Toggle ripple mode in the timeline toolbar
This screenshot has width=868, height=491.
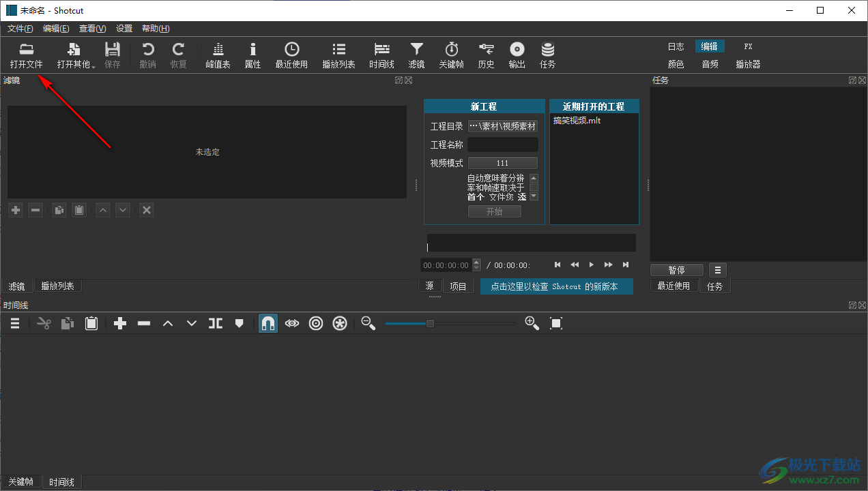pyautogui.click(x=316, y=323)
